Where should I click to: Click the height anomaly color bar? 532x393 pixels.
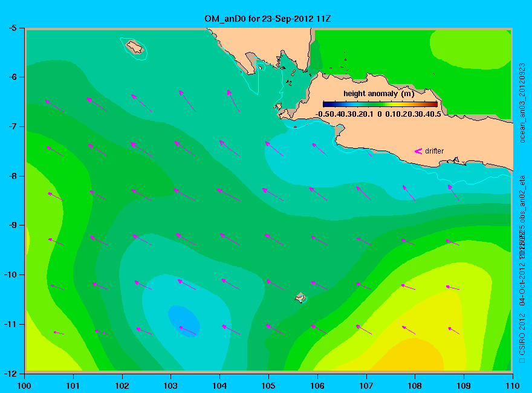(380, 104)
